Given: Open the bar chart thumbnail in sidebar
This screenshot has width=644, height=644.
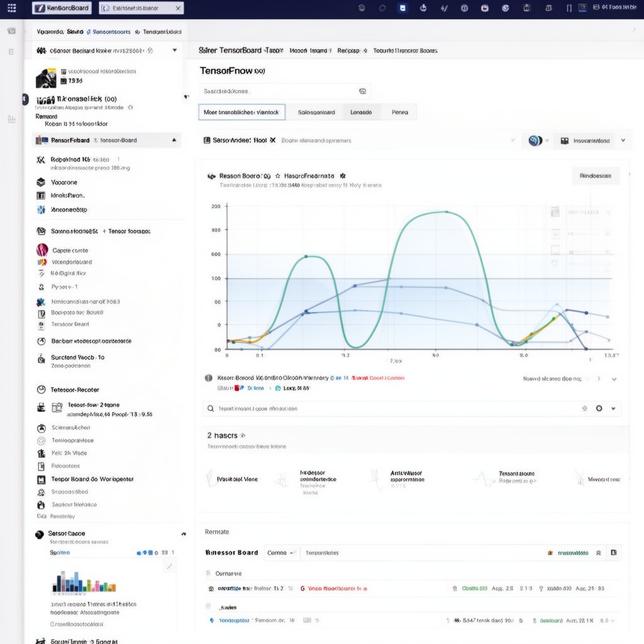Looking at the screenshot, I should (x=84, y=582).
